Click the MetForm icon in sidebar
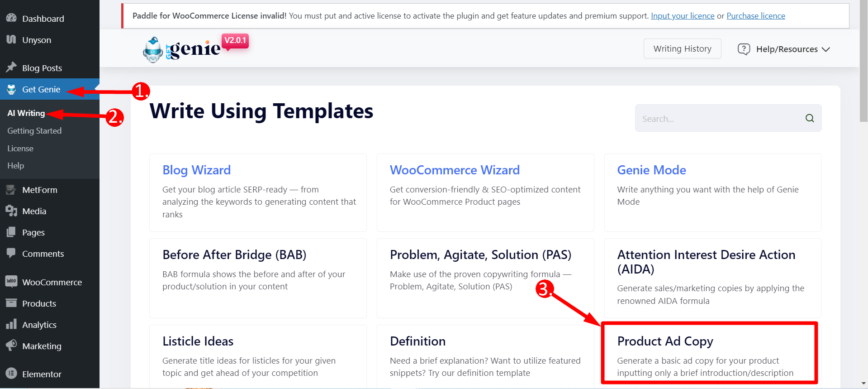 (x=11, y=190)
